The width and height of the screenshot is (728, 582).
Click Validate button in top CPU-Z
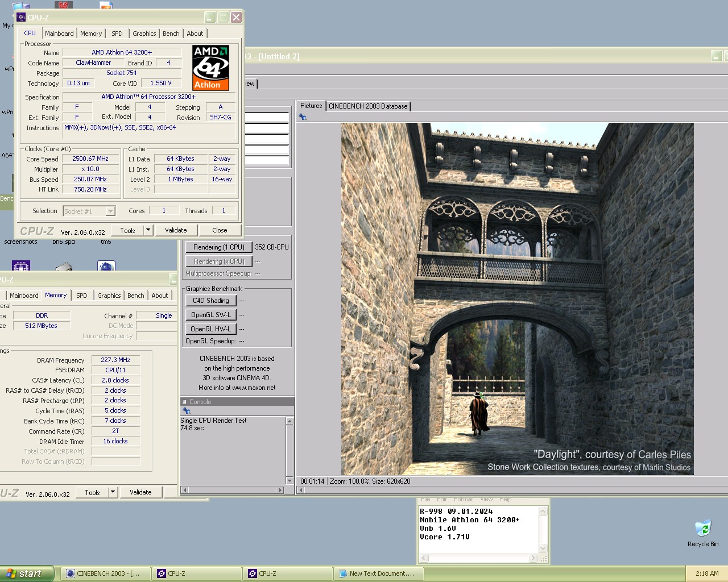click(176, 230)
